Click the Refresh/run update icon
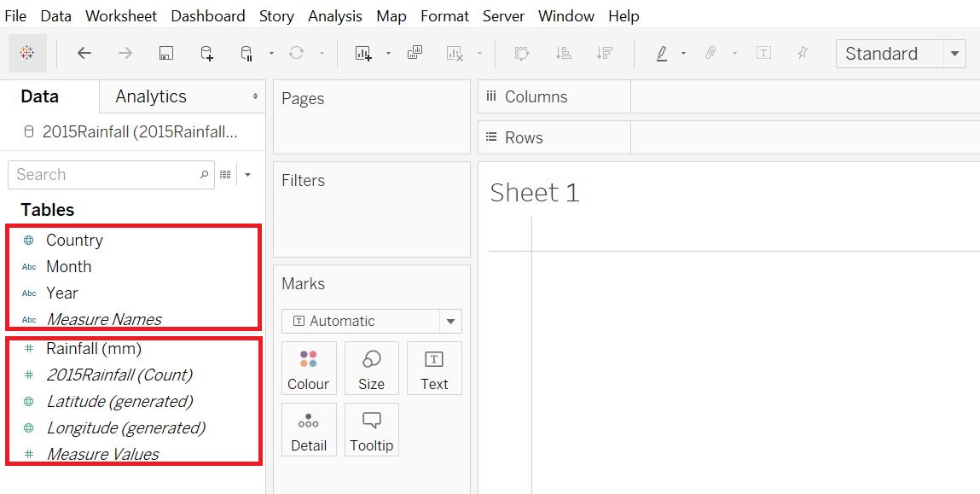980x494 pixels. 296,53
